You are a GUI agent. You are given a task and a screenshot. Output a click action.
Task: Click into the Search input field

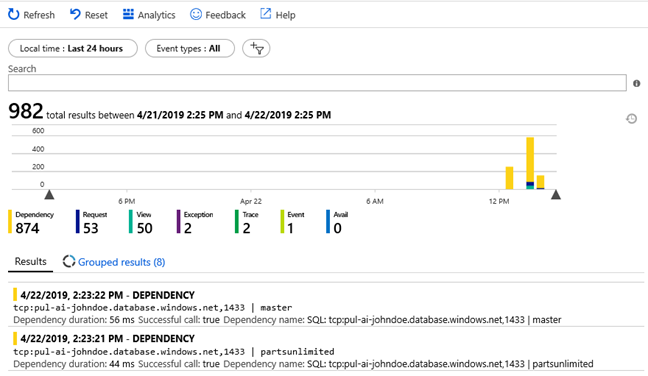click(317, 83)
